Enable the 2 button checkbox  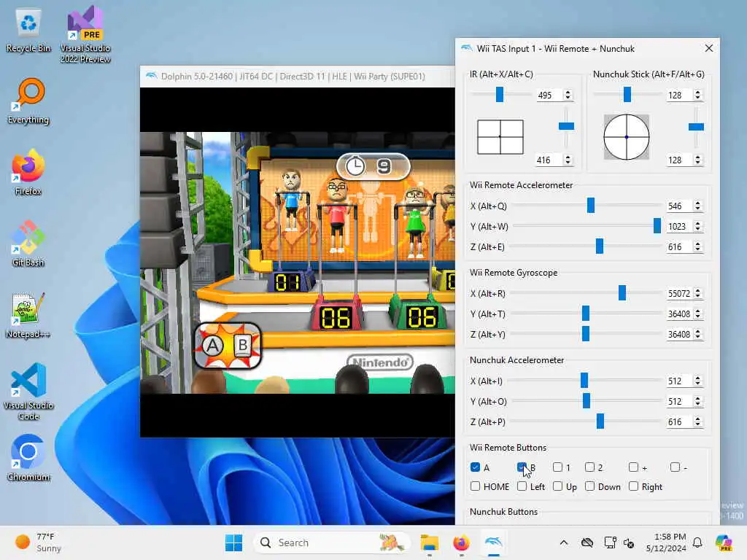(589, 467)
